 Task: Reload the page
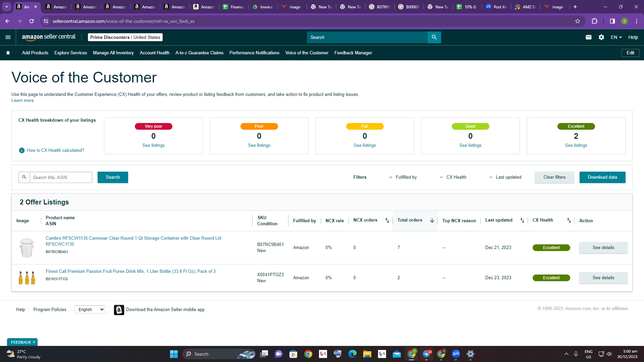(x=32, y=21)
